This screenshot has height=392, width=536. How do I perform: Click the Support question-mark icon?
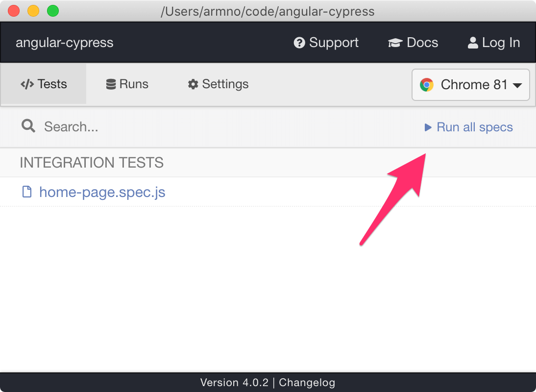tap(299, 43)
